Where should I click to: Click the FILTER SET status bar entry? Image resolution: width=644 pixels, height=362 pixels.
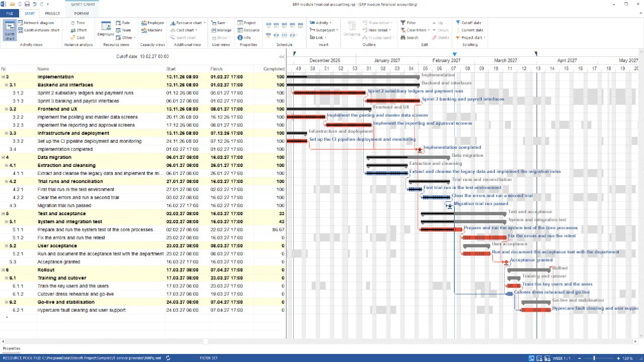209,358
